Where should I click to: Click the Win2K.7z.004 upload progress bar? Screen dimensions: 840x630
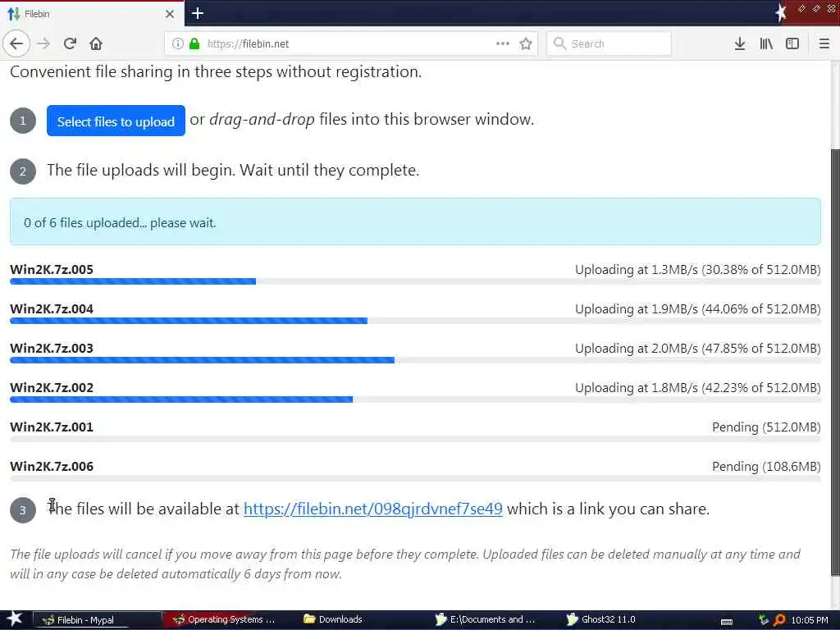415,321
